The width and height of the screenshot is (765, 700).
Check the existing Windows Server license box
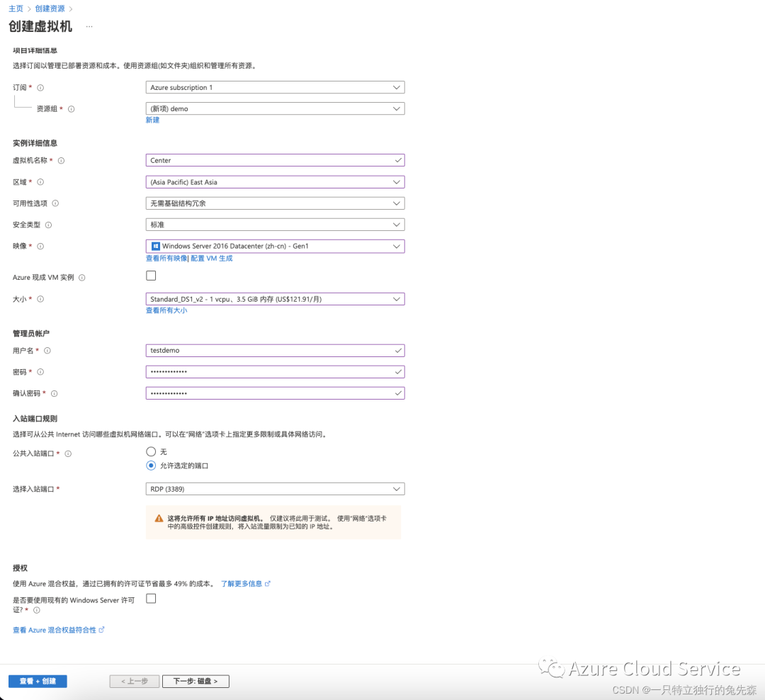[152, 599]
